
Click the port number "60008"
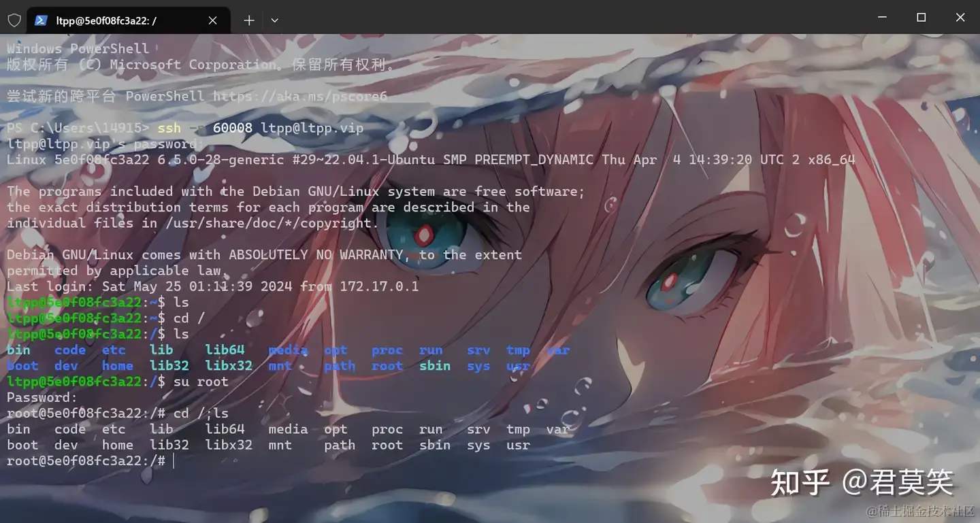tap(233, 128)
